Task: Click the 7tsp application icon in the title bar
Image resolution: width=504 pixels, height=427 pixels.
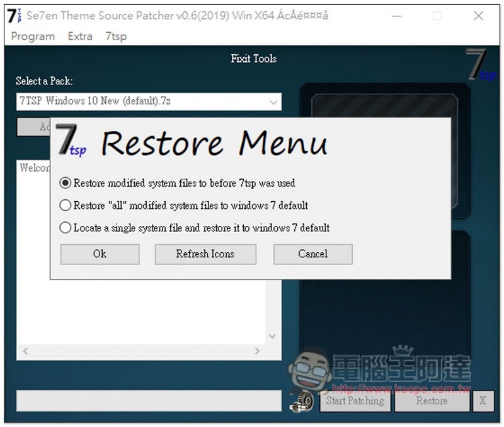Action: [14, 16]
